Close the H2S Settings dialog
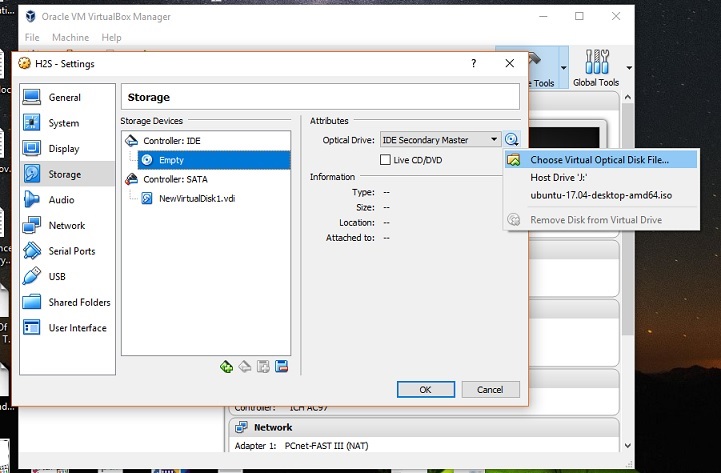 tap(509, 63)
